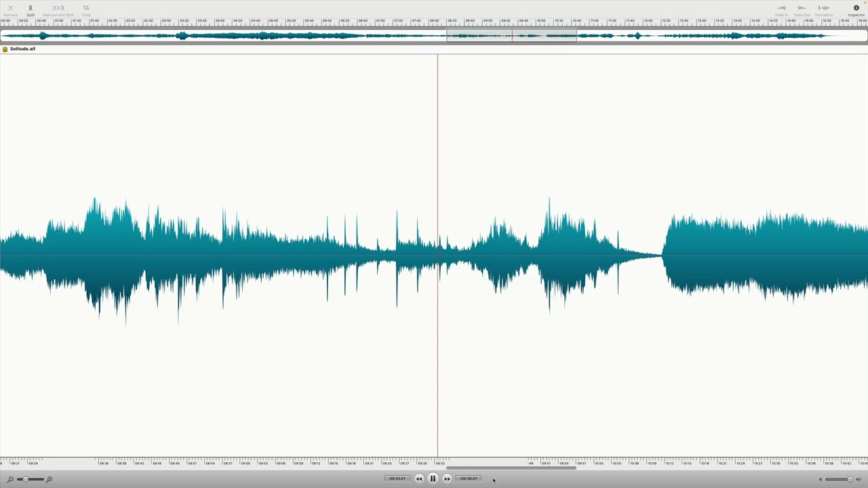Click the 09:00 mark on bottom ruler
The height and width of the screenshot is (488, 868).
point(245,463)
